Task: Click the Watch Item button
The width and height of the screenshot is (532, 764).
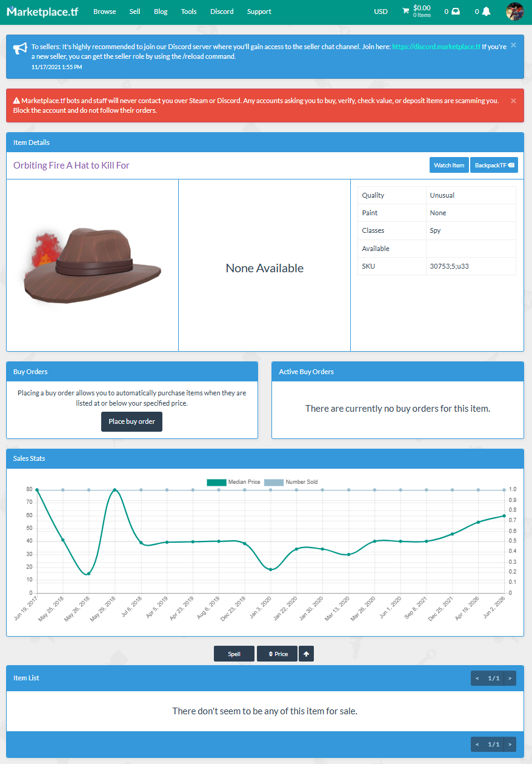Action: (x=449, y=165)
